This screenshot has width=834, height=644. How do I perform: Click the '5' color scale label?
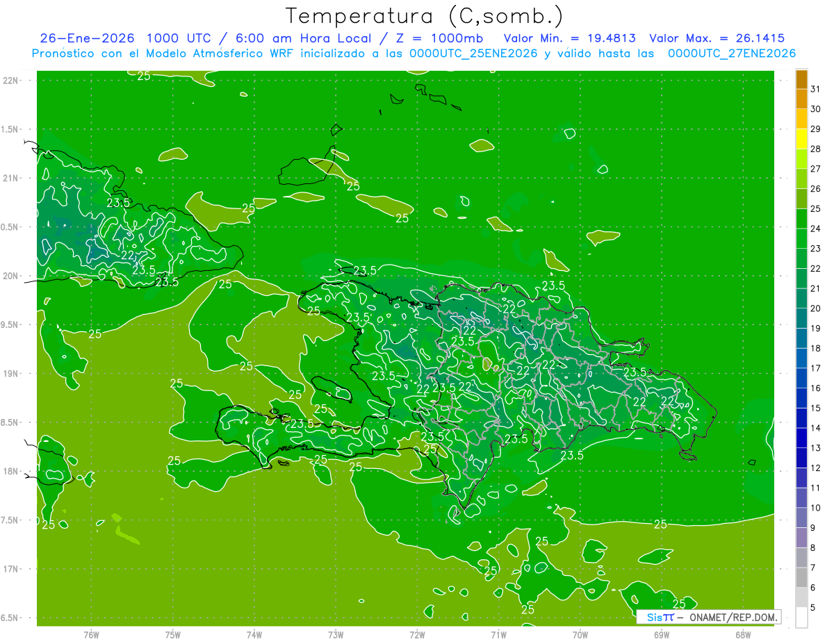[813, 608]
